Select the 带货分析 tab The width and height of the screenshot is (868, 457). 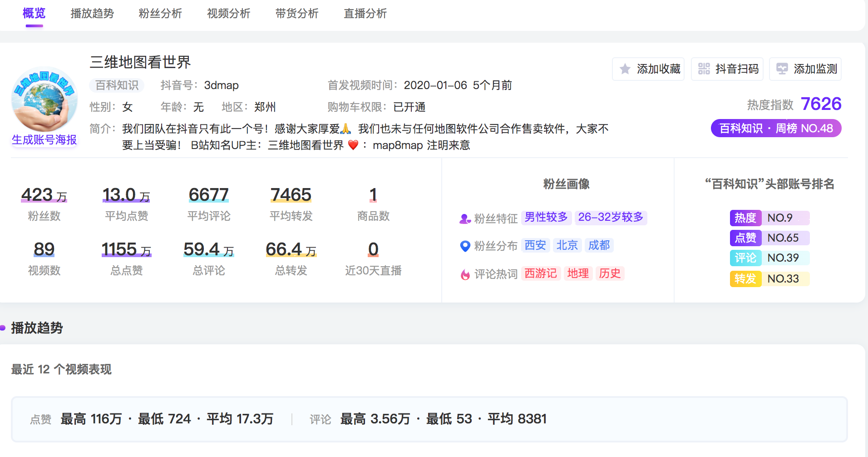click(297, 14)
